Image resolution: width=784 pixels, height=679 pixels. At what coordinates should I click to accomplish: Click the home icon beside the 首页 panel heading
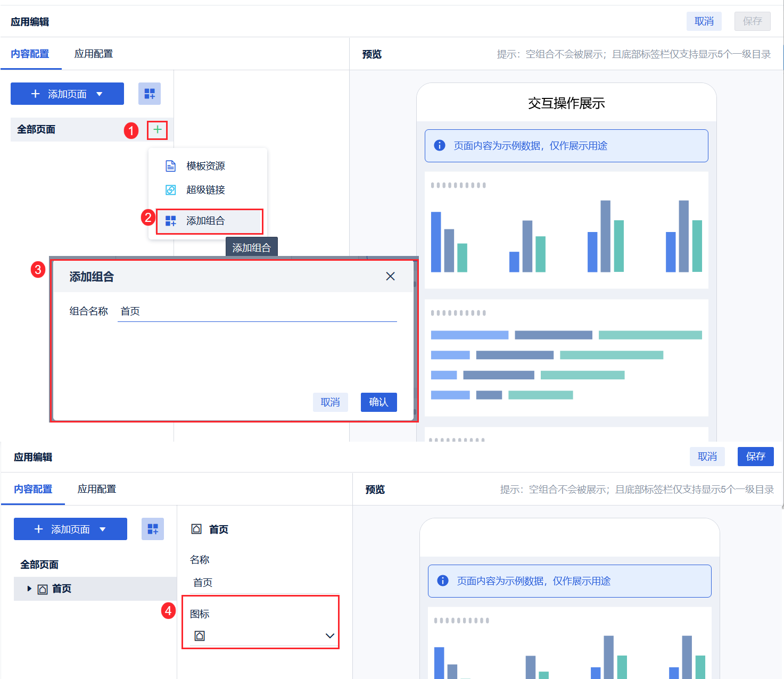(x=196, y=529)
